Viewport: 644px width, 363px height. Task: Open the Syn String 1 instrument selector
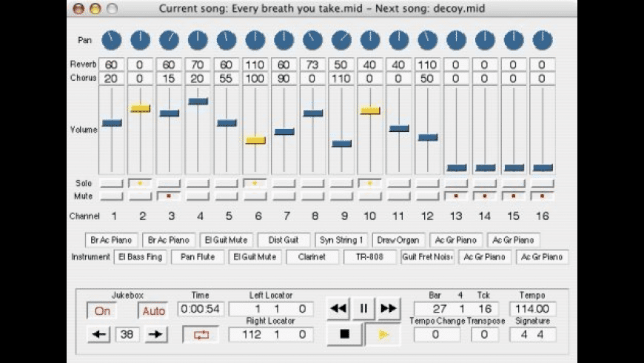pyautogui.click(x=341, y=240)
